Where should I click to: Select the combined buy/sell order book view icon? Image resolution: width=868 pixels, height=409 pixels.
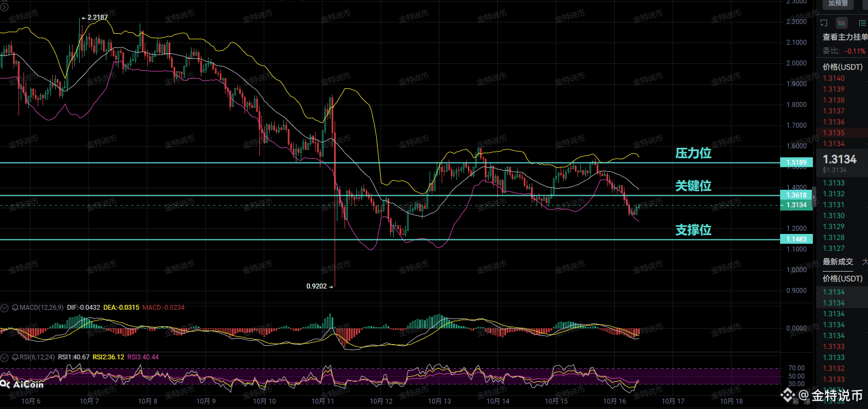tap(842, 23)
